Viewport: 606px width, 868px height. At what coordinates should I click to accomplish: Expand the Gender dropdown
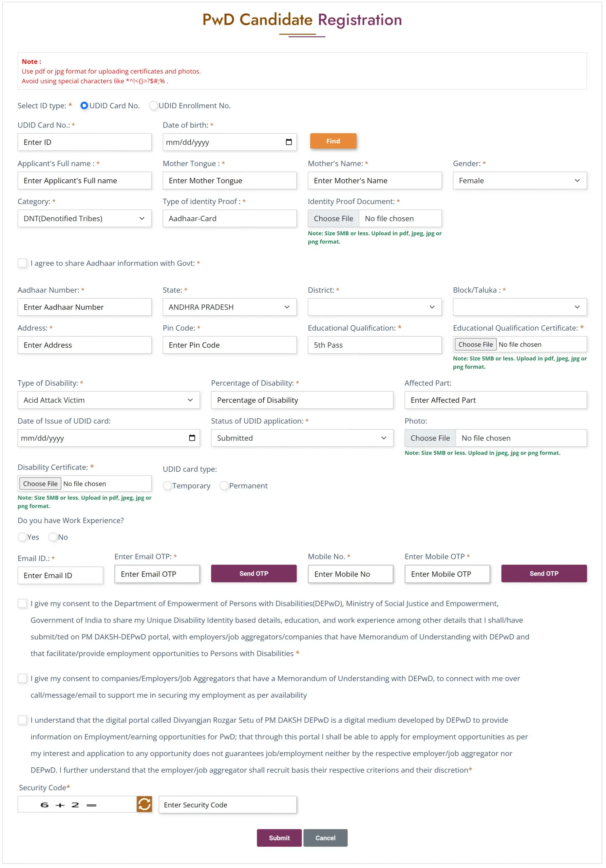519,181
